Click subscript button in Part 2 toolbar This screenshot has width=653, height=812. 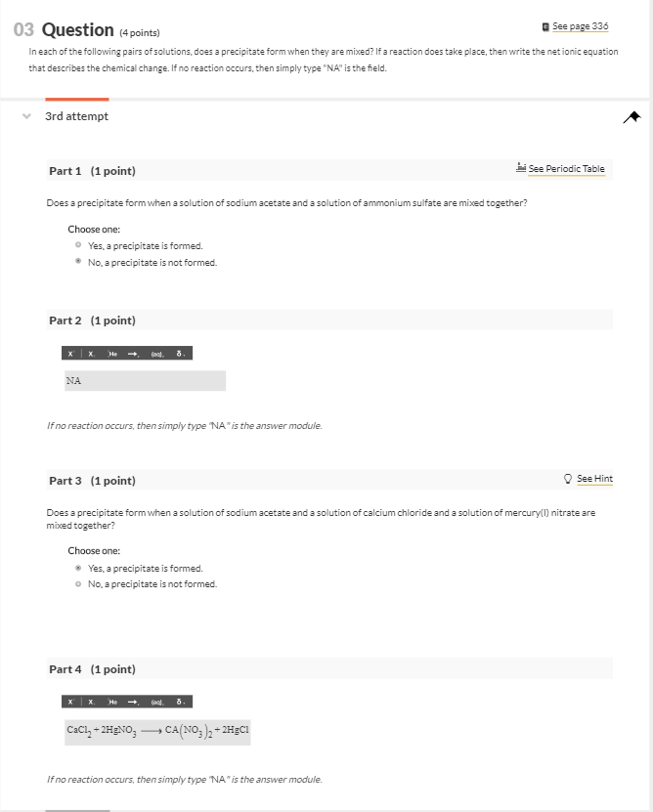90,354
